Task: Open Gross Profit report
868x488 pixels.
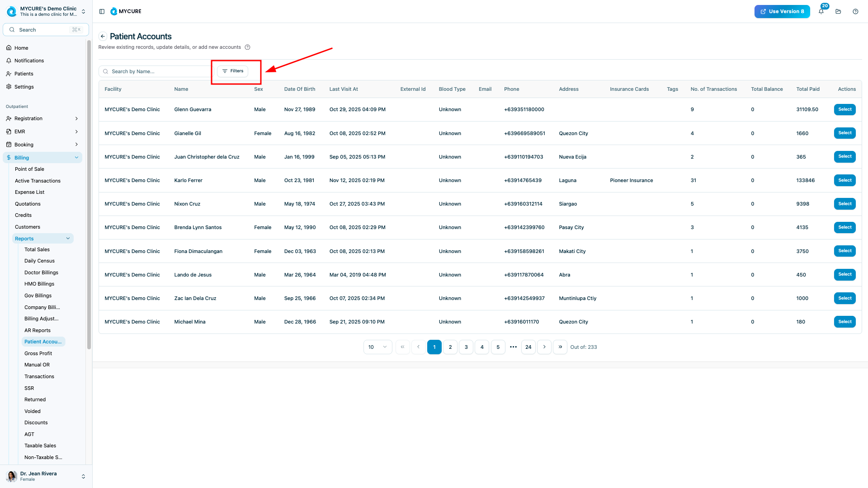Action: pyautogui.click(x=38, y=353)
